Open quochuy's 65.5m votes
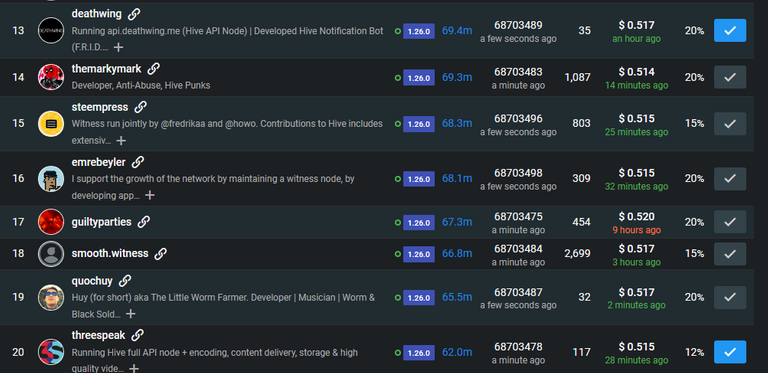This screenshot has height=373, width=768. tap(457, 297)
